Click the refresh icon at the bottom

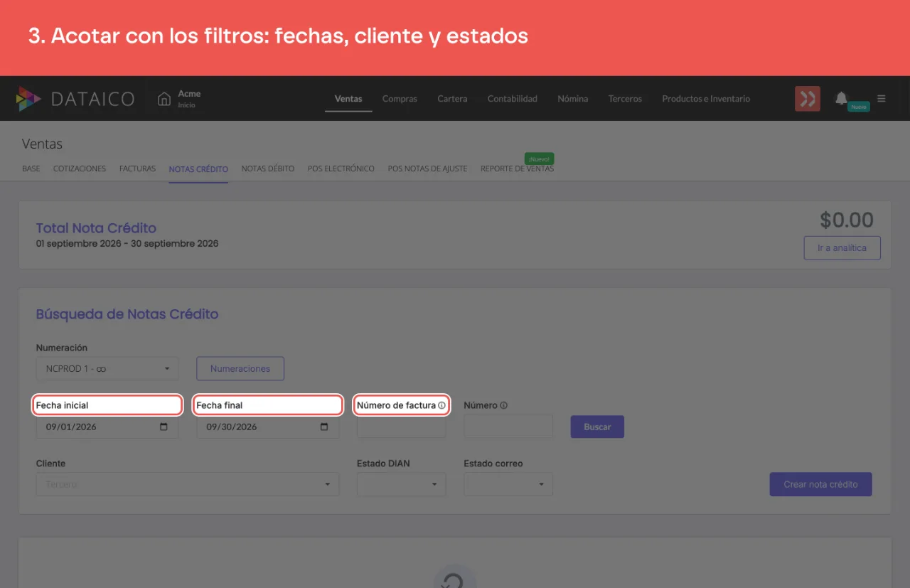click(x=454, y=579)
